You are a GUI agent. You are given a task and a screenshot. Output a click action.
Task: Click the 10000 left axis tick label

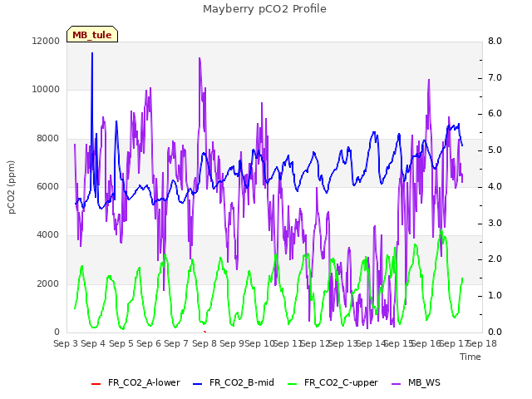46,90
